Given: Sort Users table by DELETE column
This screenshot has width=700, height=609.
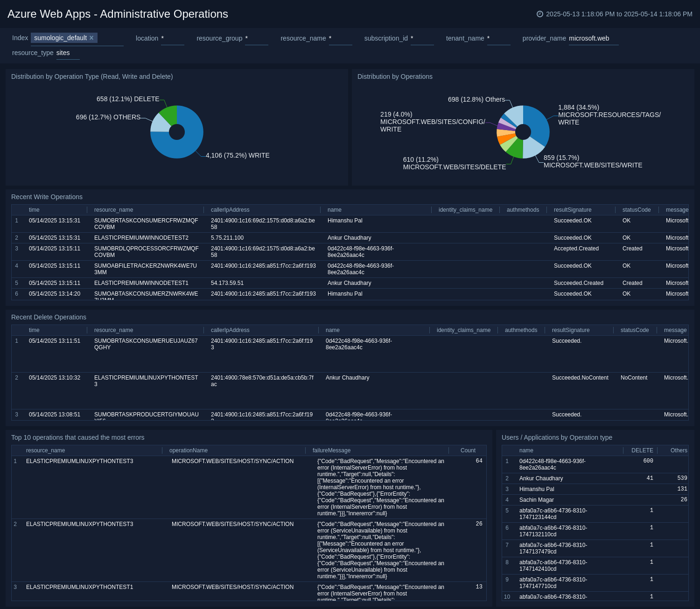Looking at the screenshot, I should pos(642,450).
